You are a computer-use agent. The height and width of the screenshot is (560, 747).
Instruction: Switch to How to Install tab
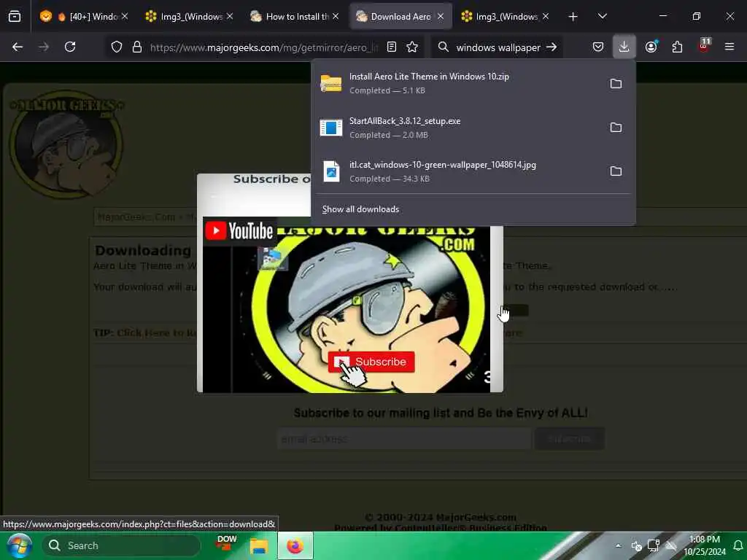coord(294,17)
